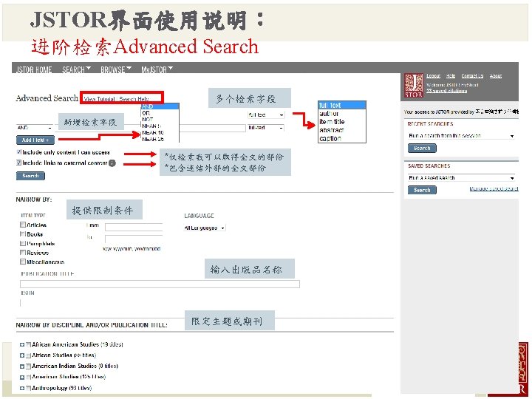The image size is (532, 399).
Task: Open the MyJSTOR menu
Action: pyautogui.click(x=157, y=70)
